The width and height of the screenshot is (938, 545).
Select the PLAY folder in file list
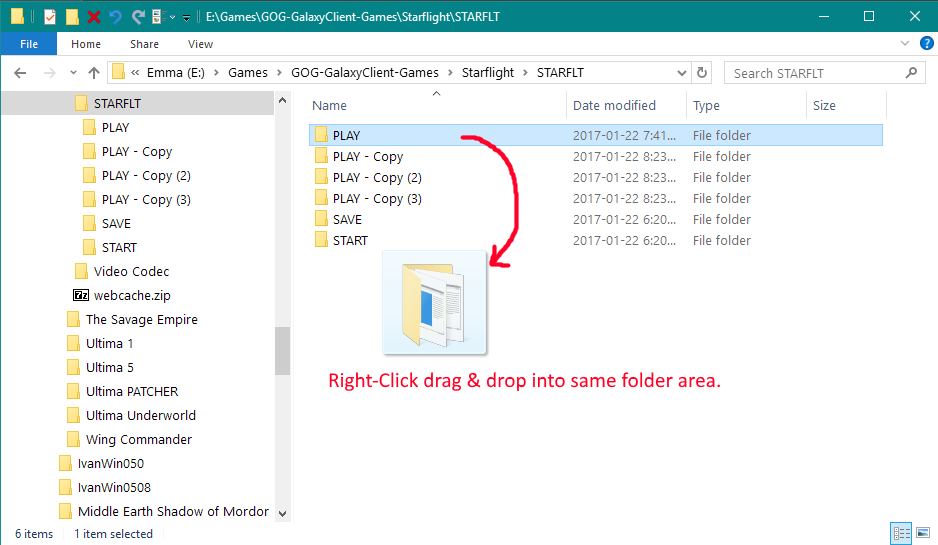click(595, 135)
